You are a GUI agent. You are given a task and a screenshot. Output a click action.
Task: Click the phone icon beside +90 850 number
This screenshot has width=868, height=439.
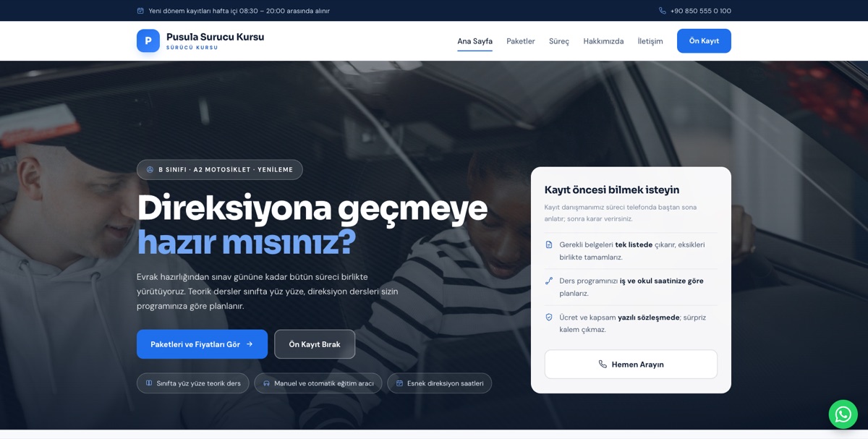pyautogui.click(x=662, y=11)
